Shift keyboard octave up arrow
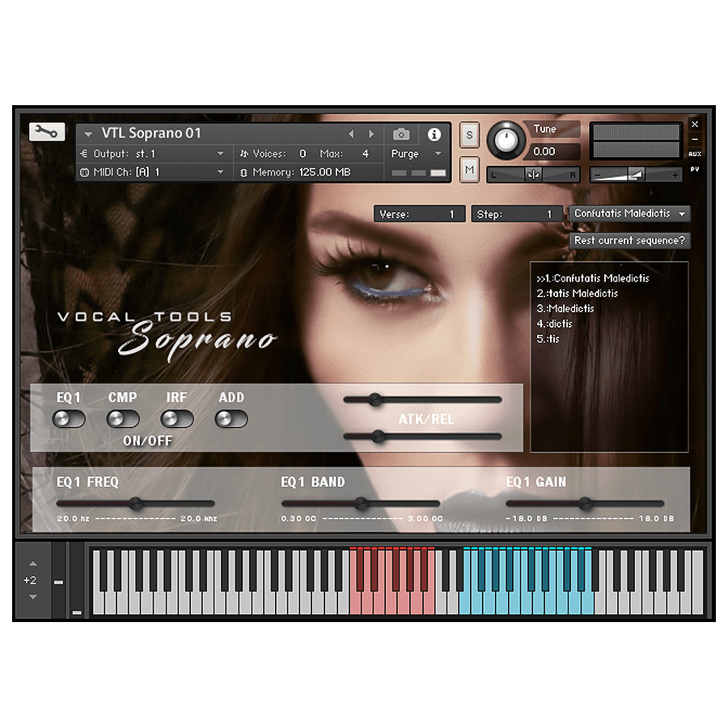This screenshot has width=728, height=728. click(33, 564)
